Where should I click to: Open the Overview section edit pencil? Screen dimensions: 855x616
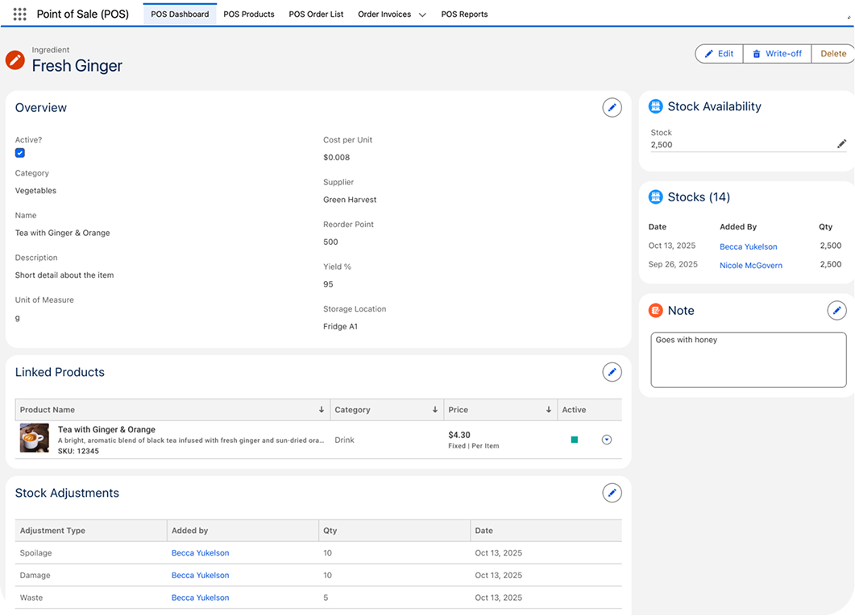(x=612, y=107)
